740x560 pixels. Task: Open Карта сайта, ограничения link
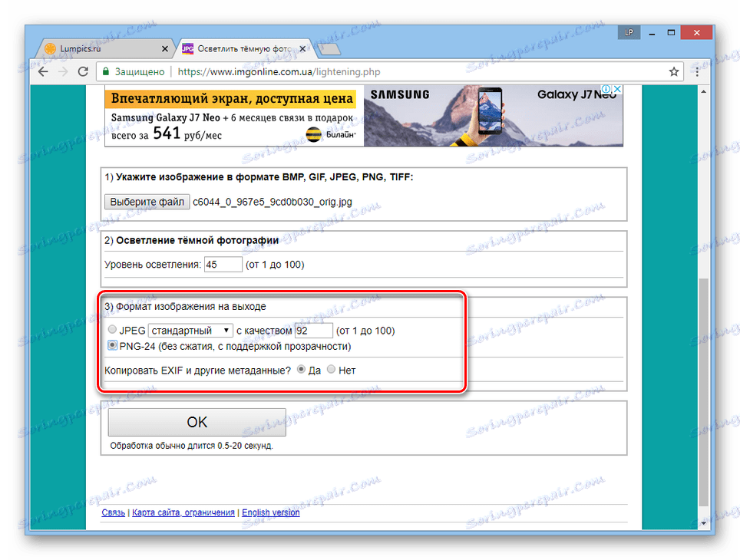pos(183,512)
